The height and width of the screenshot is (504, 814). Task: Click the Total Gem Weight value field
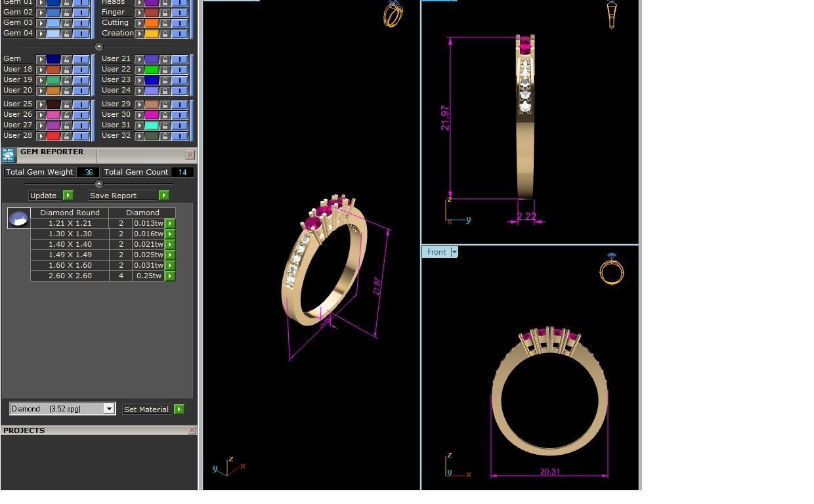(87, 172)
